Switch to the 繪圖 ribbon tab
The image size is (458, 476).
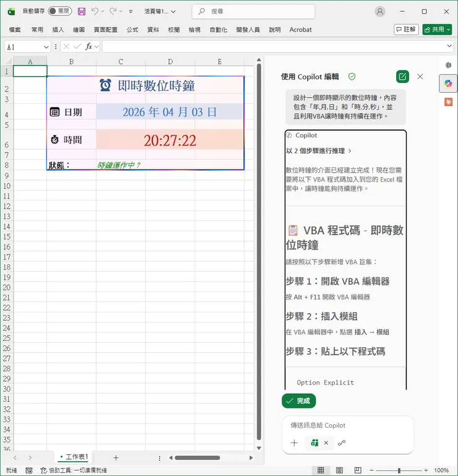79,30
